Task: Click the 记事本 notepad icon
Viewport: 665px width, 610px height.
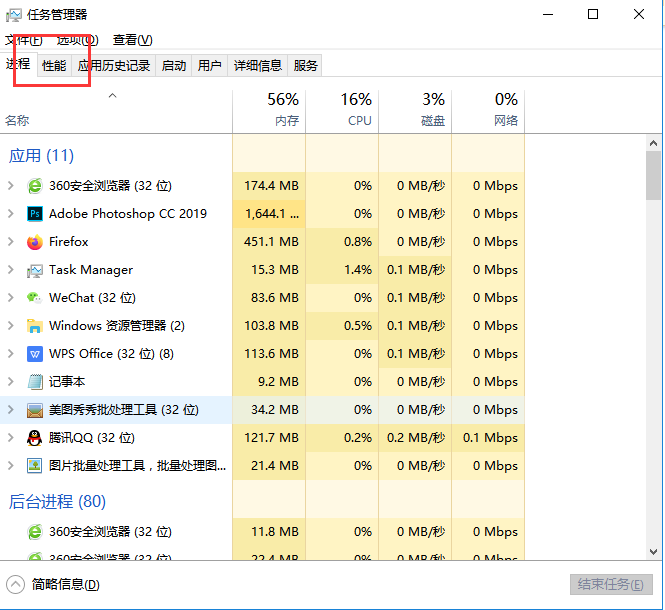Action: click(x=35, y=382)
